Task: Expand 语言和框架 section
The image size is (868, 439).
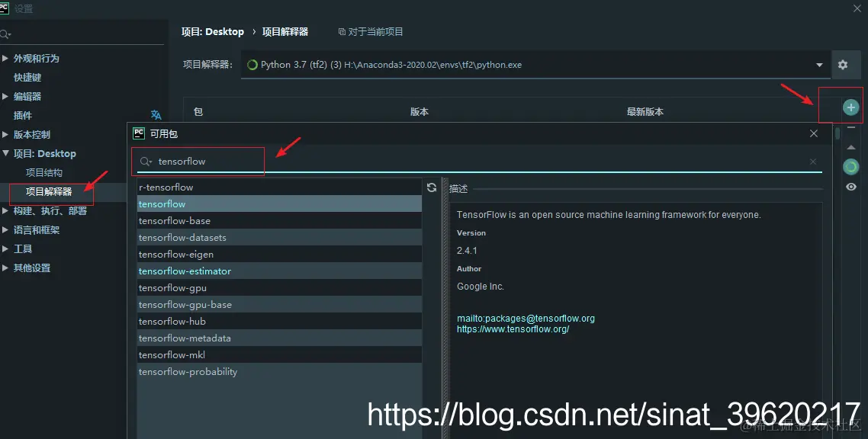Action: (x=5, y=229)
